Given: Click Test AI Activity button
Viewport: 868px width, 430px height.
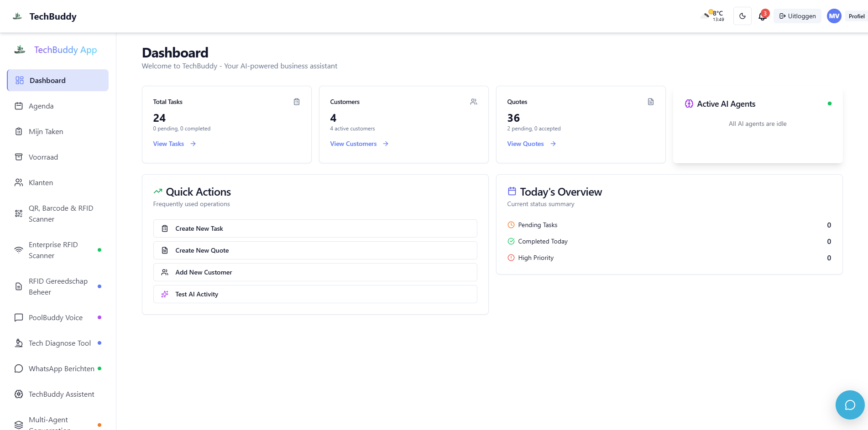Looking at the screenshot, I should pyautogui.click(x=315, y=294).
